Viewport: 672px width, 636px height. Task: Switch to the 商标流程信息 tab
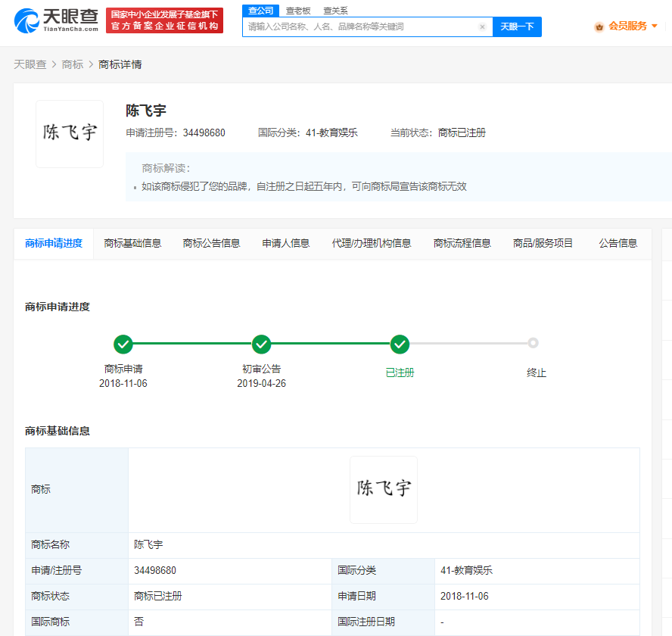tap(462, 243)
